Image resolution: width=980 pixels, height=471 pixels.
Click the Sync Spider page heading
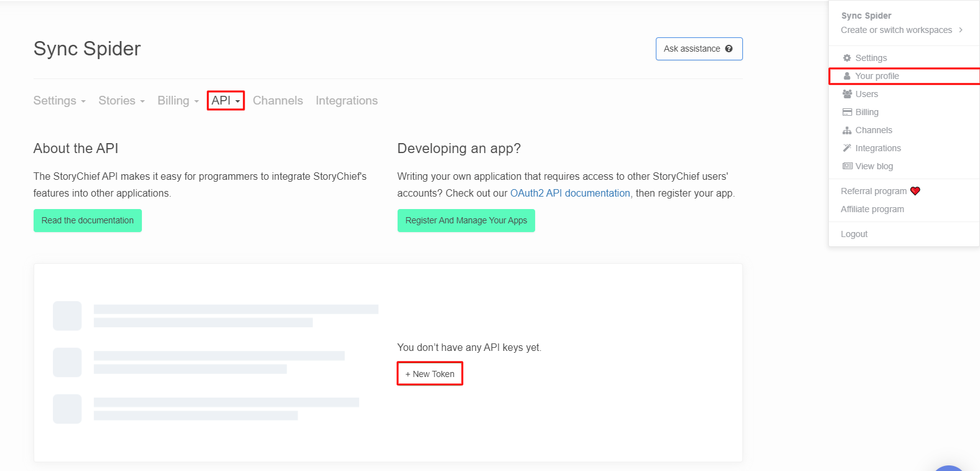[x=87, y=49]
